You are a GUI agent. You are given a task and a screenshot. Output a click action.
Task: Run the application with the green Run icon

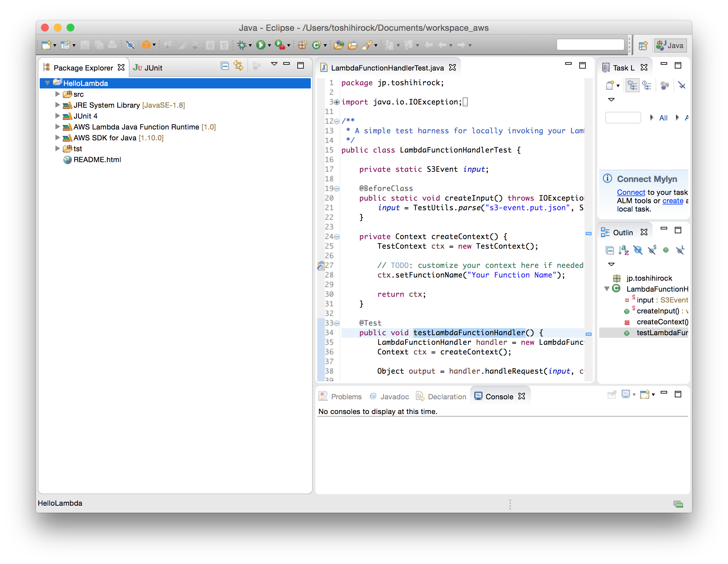tap(261, 45)
